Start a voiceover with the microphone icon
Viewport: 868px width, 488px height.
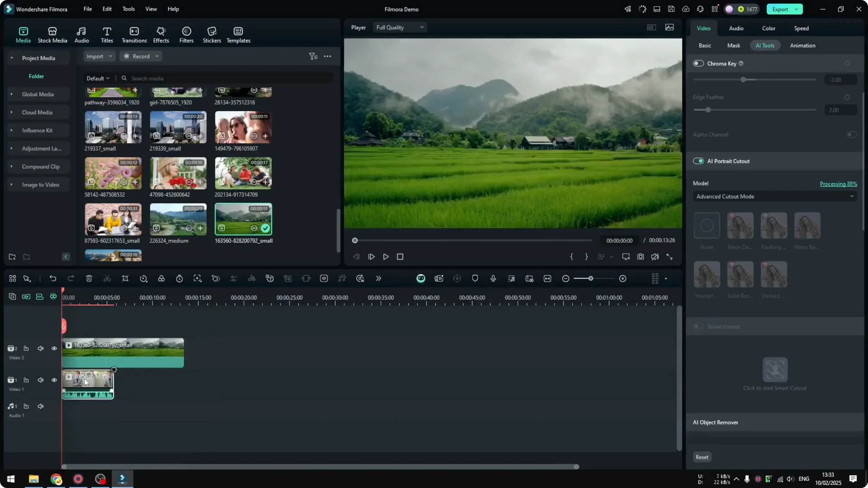click(x=493, y=278)
